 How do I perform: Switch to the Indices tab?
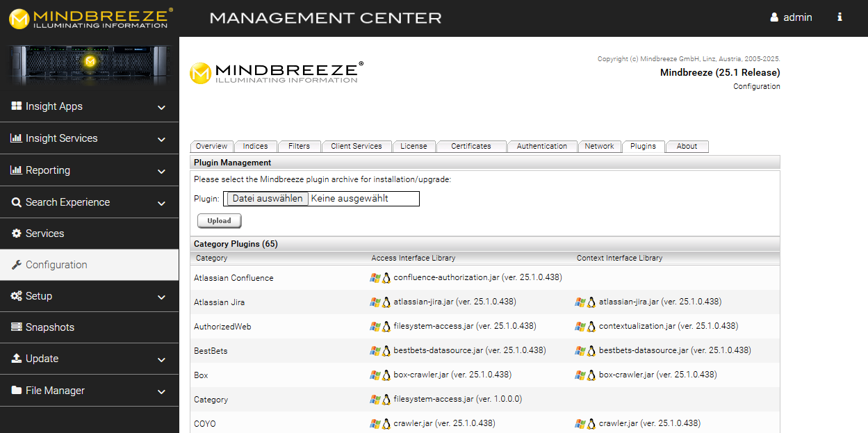coord(255,147)
